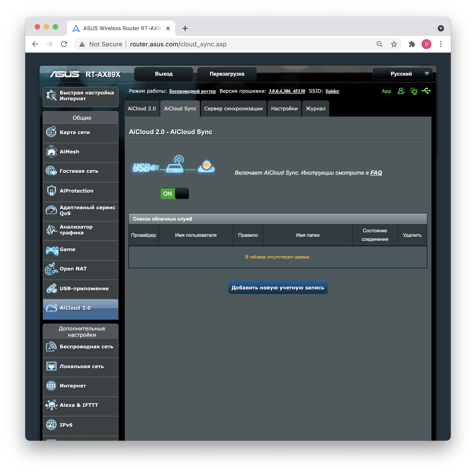476x474 pixels.
Task: Bookmark this page with the star icon
Action: click(394, 44)
